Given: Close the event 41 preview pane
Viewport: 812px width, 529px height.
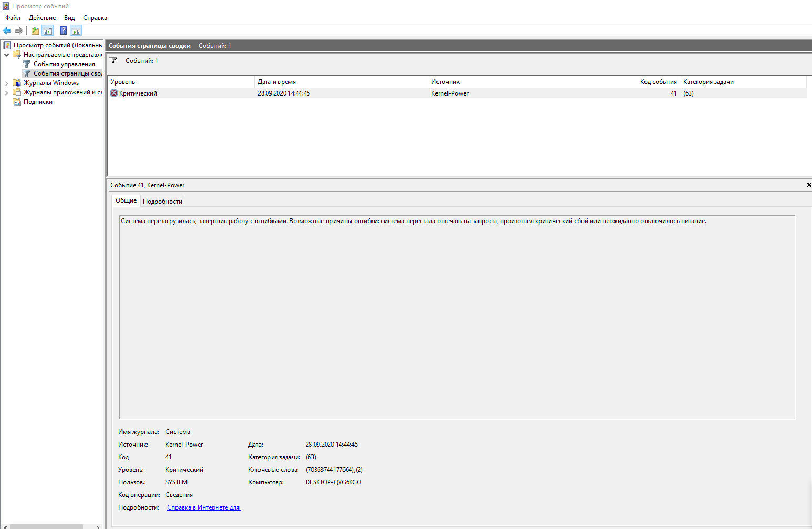Looking at the screenshot, I should click(809, 185).
